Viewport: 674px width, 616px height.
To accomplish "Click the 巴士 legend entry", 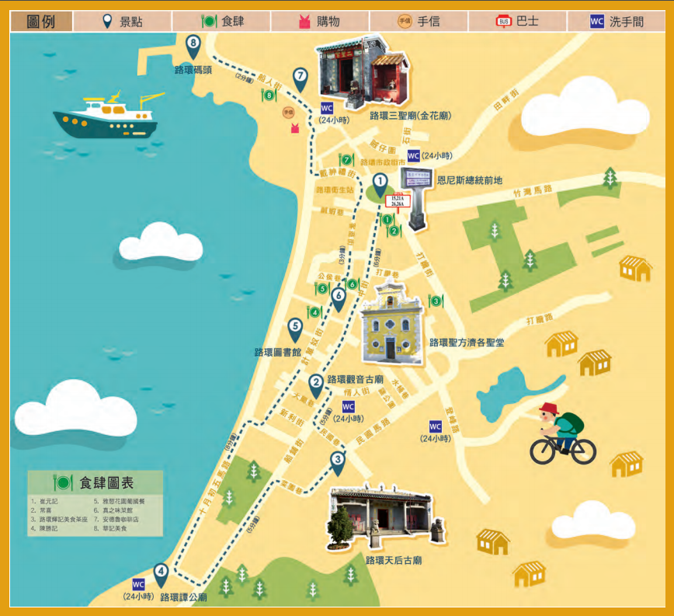I will [x=518, y=21].
